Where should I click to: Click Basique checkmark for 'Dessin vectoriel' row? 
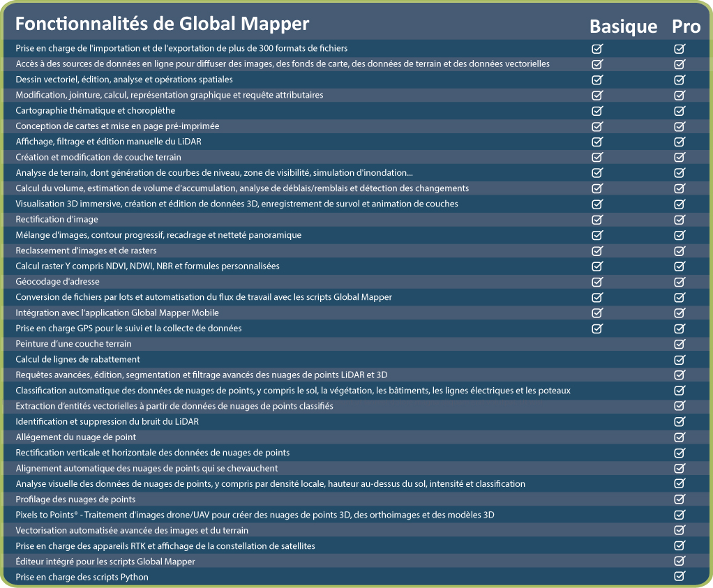point(597,80)
